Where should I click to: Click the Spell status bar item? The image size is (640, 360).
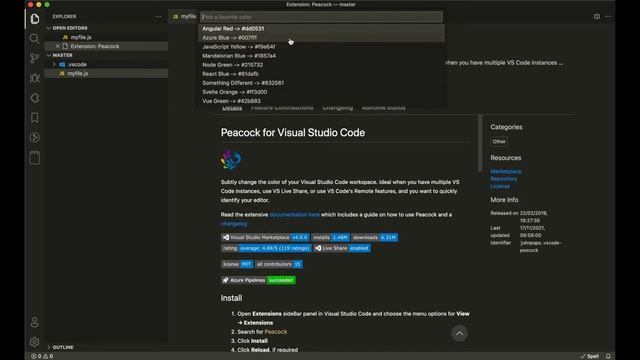(589, 356)
